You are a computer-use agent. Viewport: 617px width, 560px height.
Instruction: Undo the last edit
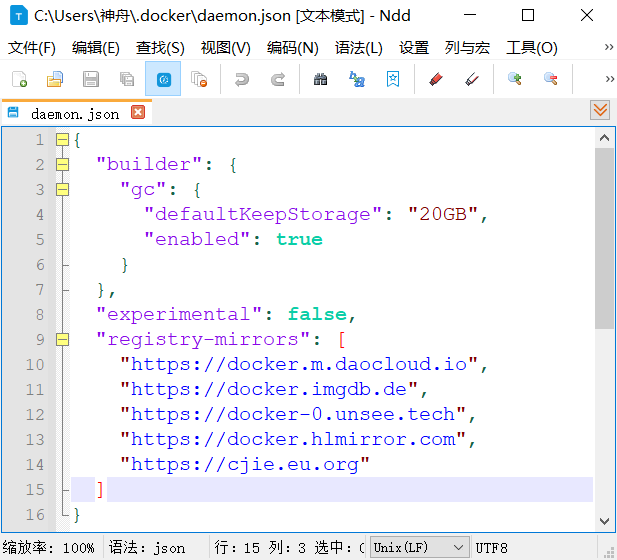[x=242, y=79]
